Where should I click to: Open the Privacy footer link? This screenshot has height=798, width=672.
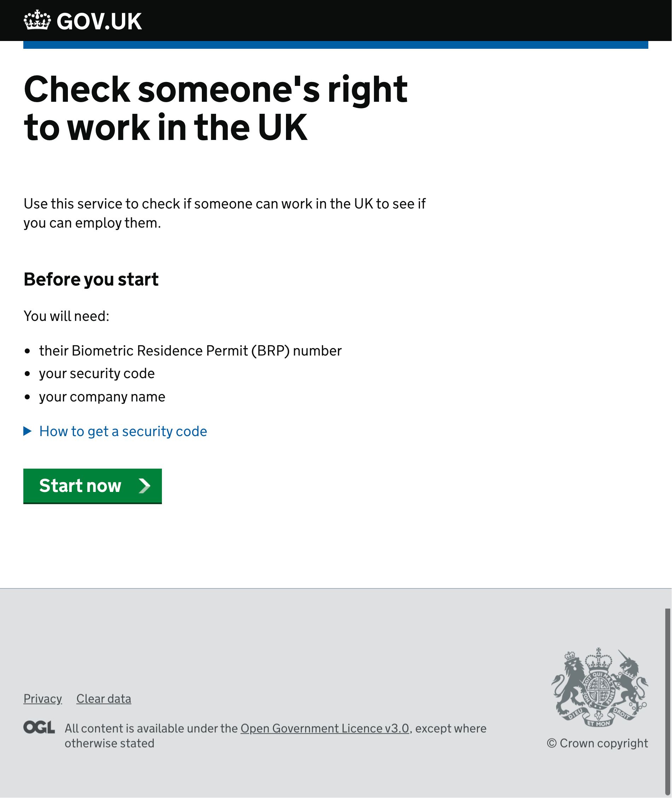click(43, 699)
